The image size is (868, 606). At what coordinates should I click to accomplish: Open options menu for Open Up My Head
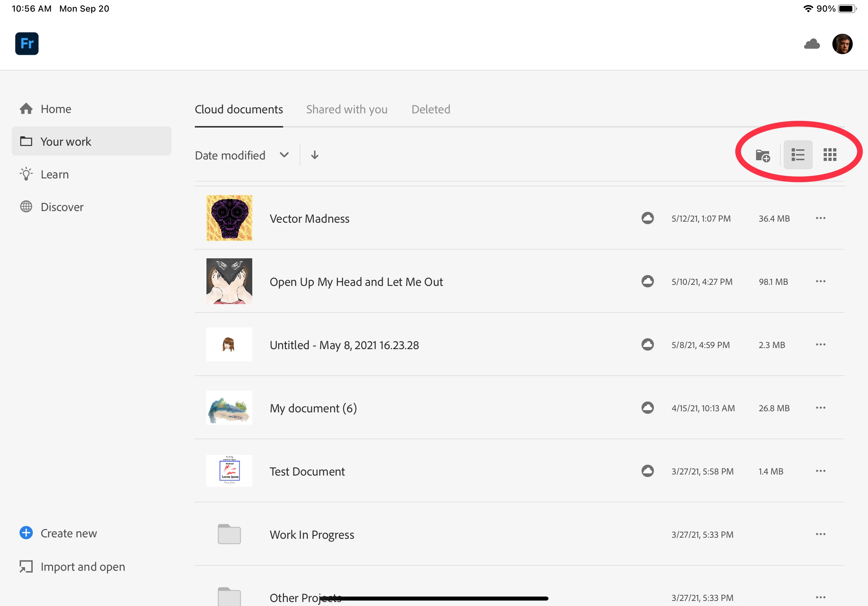[x=820, y=281]
